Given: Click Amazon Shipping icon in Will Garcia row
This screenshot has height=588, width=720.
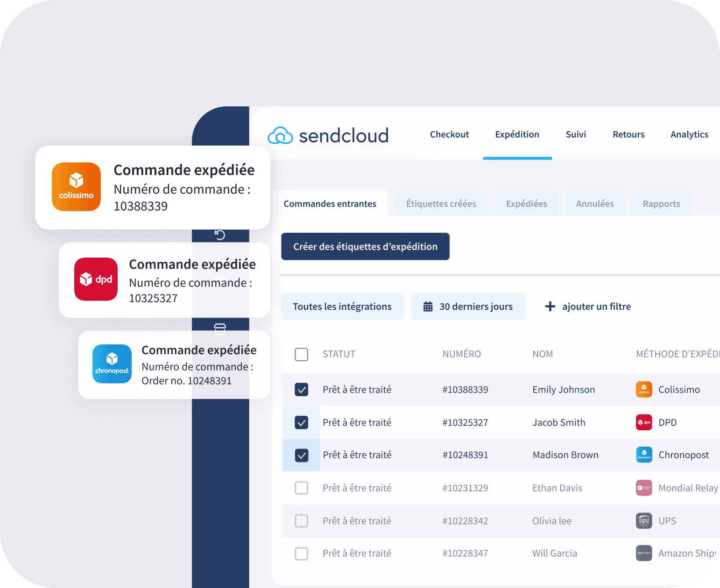Looking at the screenshot, I should coord(644,553).
